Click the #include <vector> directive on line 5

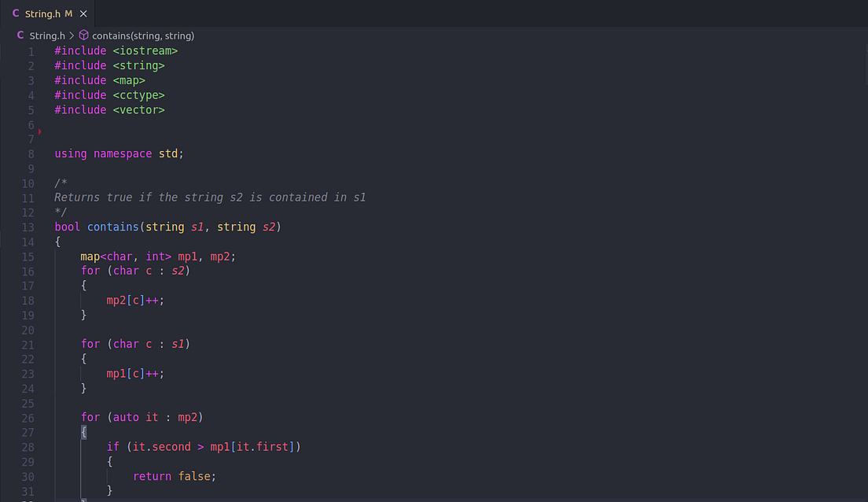coord(108,109)
